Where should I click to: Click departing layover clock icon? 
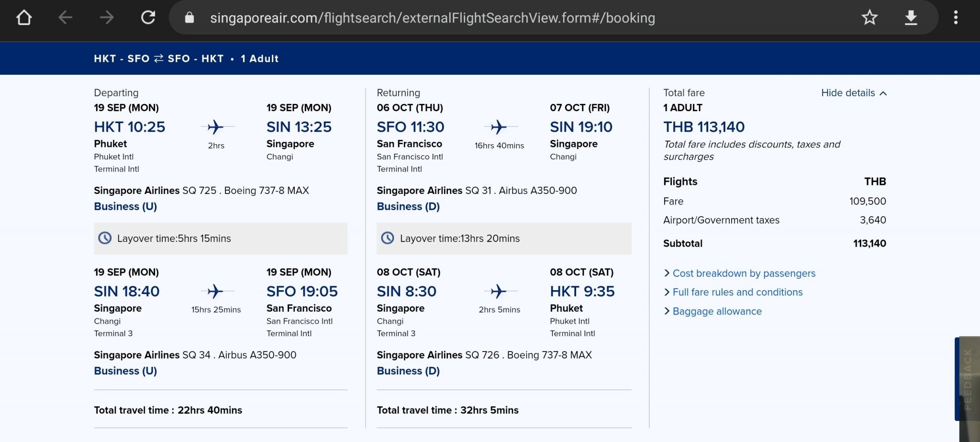[105, 238]
